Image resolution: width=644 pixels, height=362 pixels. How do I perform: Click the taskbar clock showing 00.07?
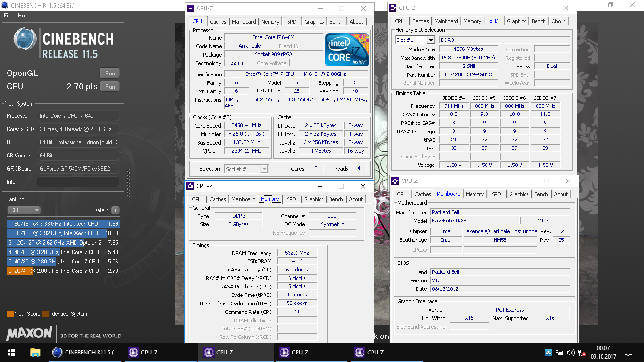tap(603, 348)
